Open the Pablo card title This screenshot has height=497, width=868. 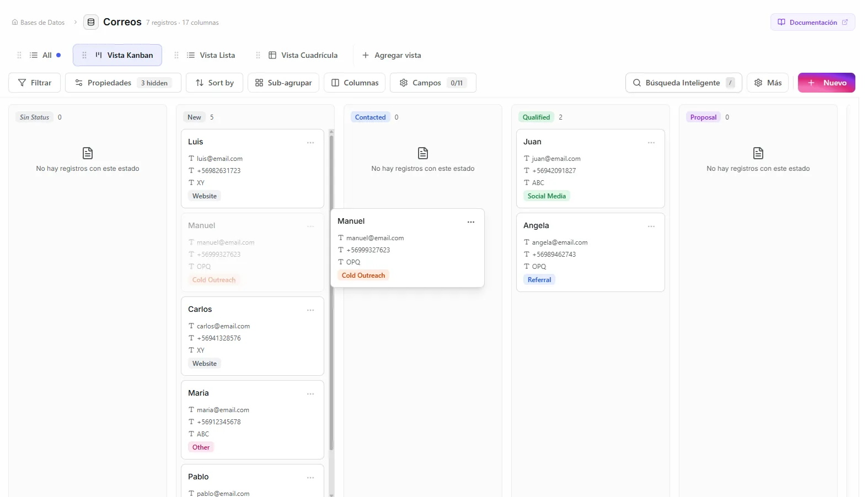click(x=199, y=477)
